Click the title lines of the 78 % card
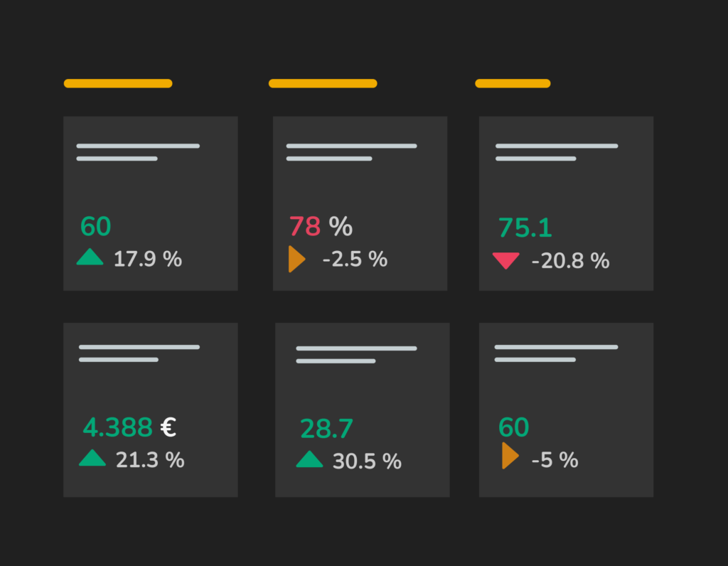Viewport: 728px width, 566px height. tap(351, 152)
